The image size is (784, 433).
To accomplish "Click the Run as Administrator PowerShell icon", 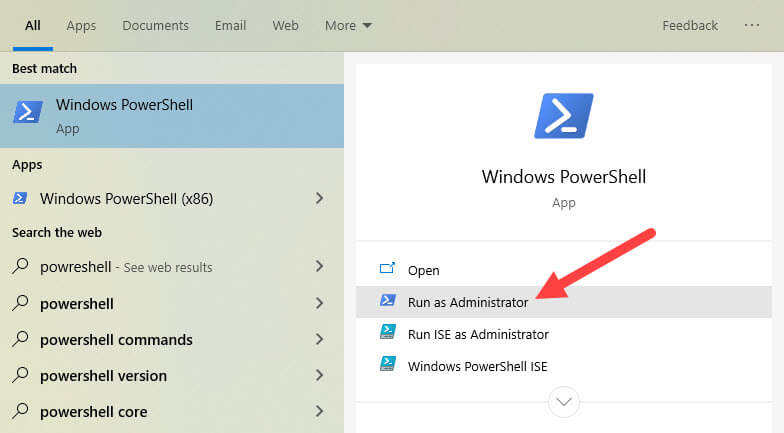I will click(388, 300).
